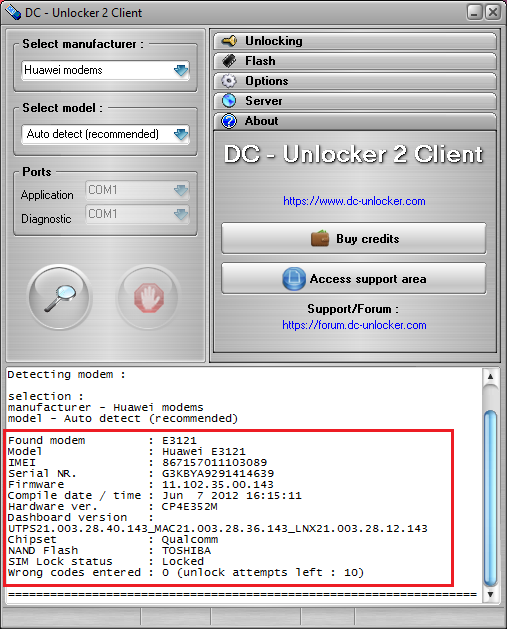
Task: Expand the Huawei modems manufacturer dropdown
Action: click(181, 71)
